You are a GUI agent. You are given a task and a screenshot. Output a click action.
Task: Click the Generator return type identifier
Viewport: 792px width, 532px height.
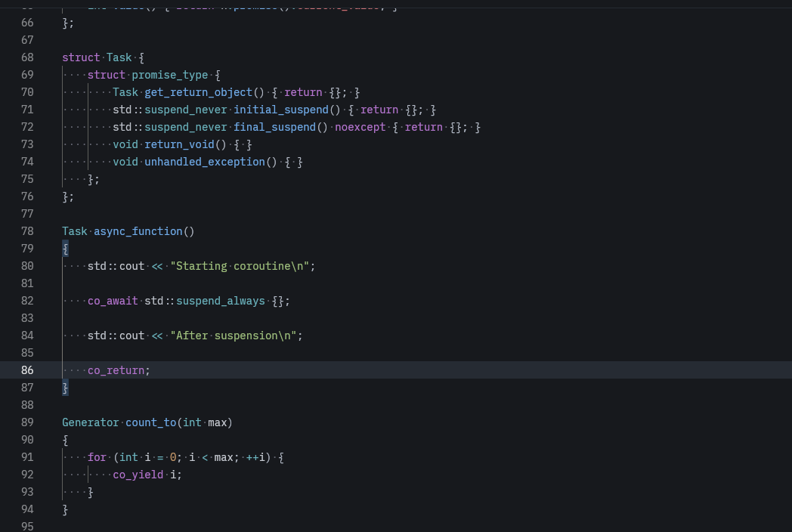pyautogui.click(x=91, y=422)
